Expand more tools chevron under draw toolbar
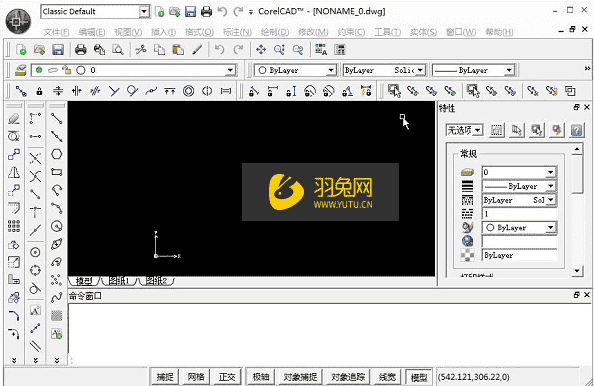 [56, 360]
